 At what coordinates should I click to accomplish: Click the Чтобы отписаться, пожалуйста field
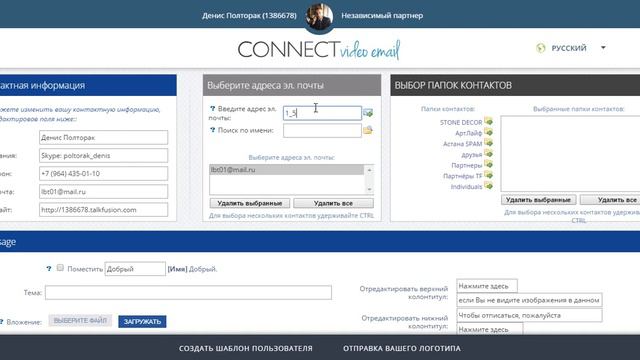pos(529,315)
